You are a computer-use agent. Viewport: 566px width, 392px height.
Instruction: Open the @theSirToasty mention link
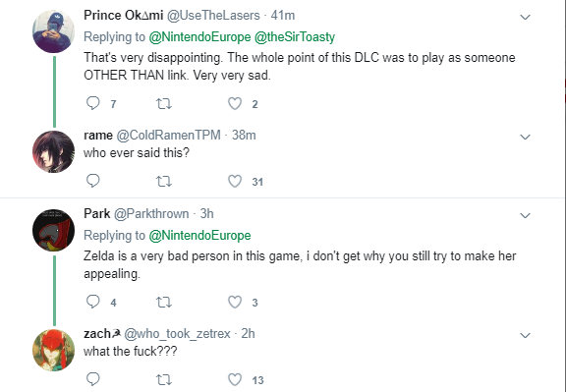click(295, 36)
